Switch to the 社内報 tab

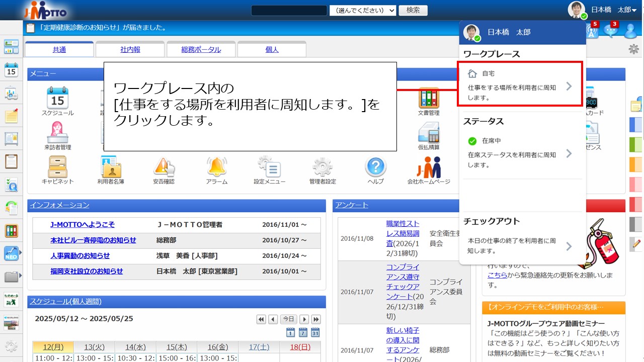130,49
